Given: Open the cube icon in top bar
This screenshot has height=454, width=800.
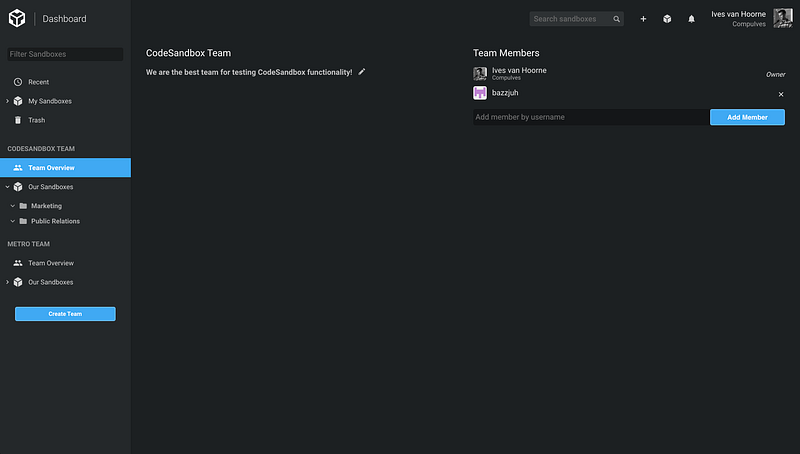Looking at the screenshot, I should (667, 19).
